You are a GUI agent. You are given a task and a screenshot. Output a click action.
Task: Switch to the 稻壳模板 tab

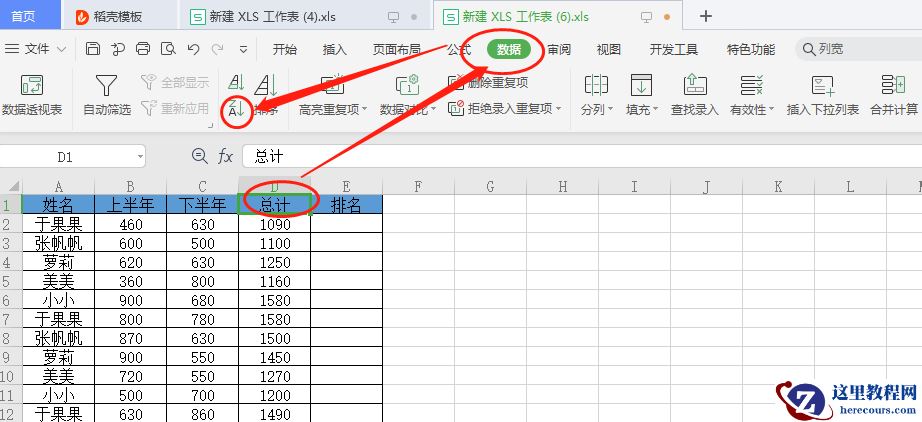(x=118, y=16)
